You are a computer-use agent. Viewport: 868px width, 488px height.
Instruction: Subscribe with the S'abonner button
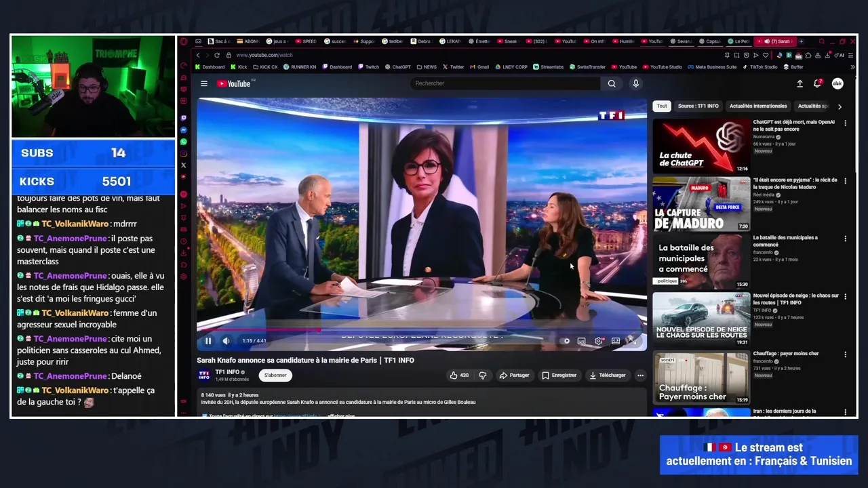(275, 375)
